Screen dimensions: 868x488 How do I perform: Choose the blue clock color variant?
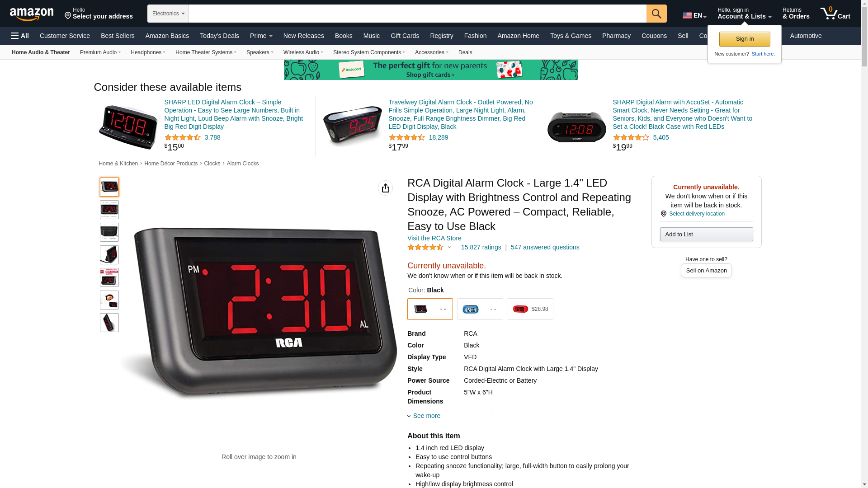pyautogui.click(x=480, y=309)
